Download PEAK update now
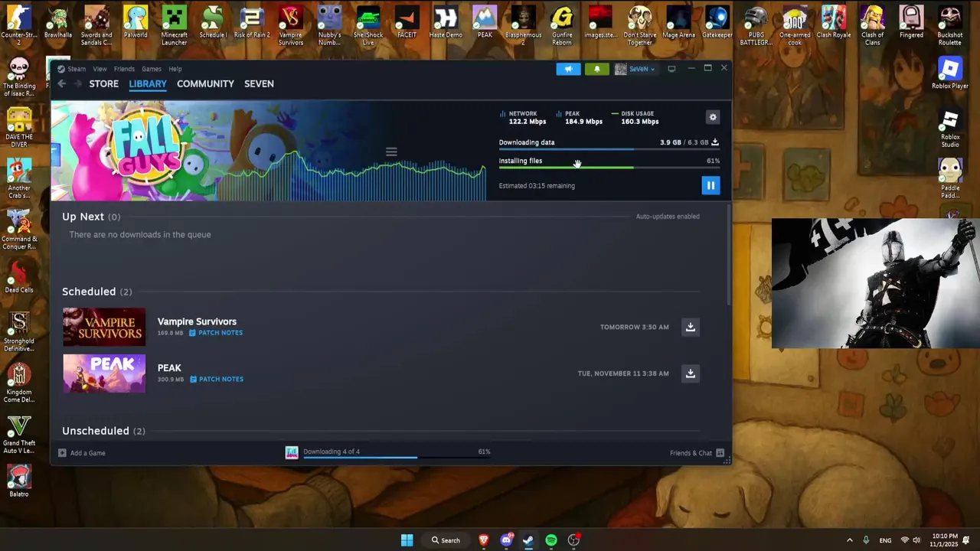The image size is (980, 551). click(x=690, y=373)
